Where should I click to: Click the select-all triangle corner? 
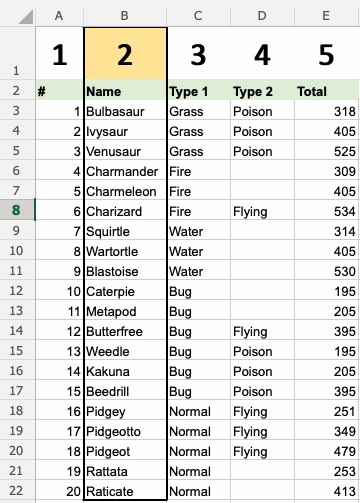pyautogui.click(x=25, y=17)
